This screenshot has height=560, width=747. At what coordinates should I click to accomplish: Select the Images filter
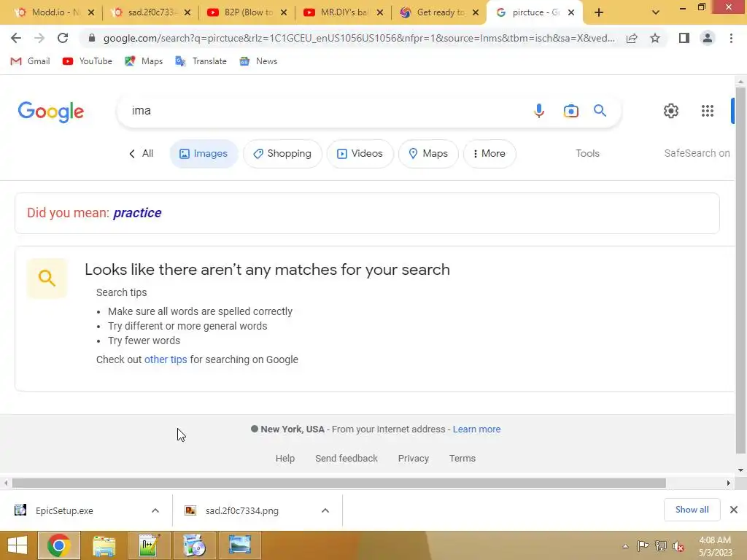tap(204, 153)
